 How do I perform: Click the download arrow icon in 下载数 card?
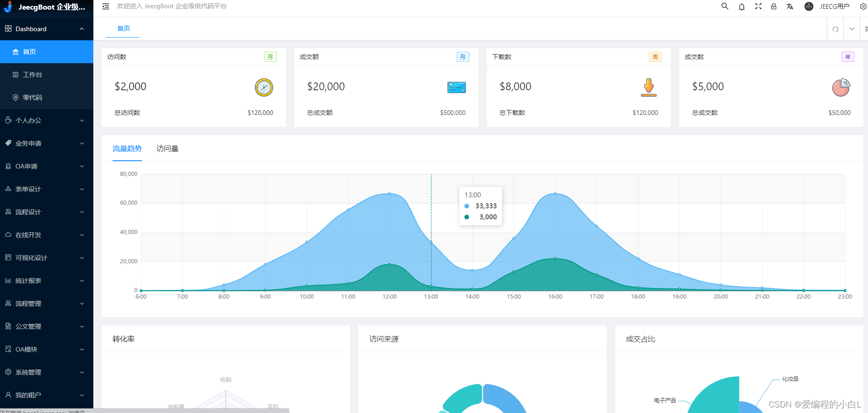649,87
